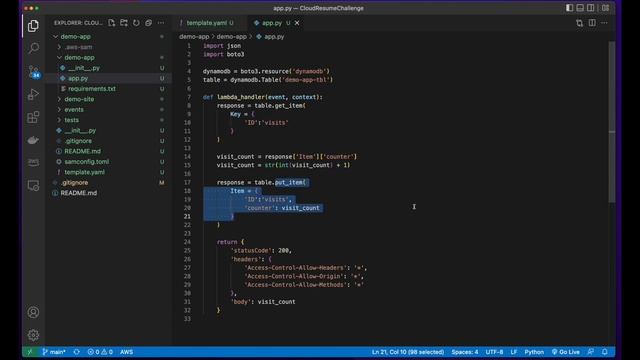The image size is (640, 360).
Task: Close the app.py editor tab
Action: [297, 23]
